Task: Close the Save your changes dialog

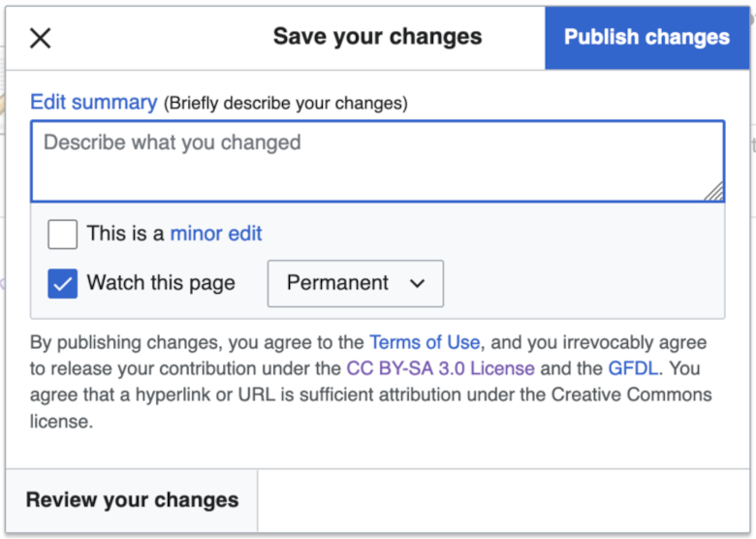Action: [40, 38]
